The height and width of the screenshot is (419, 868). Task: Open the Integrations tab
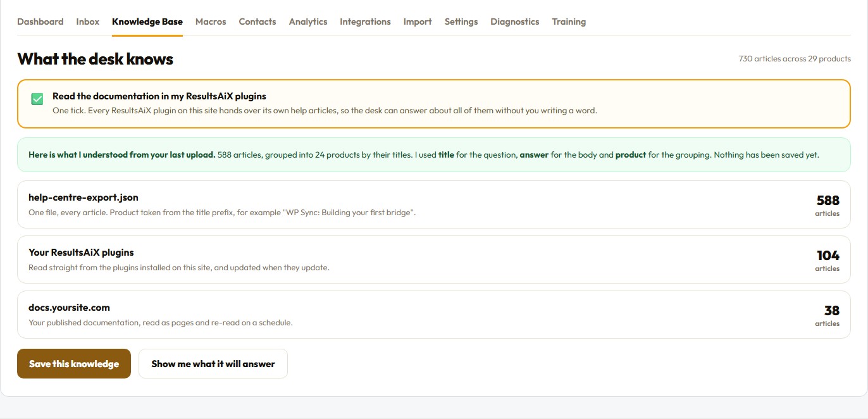pos(365,22)
